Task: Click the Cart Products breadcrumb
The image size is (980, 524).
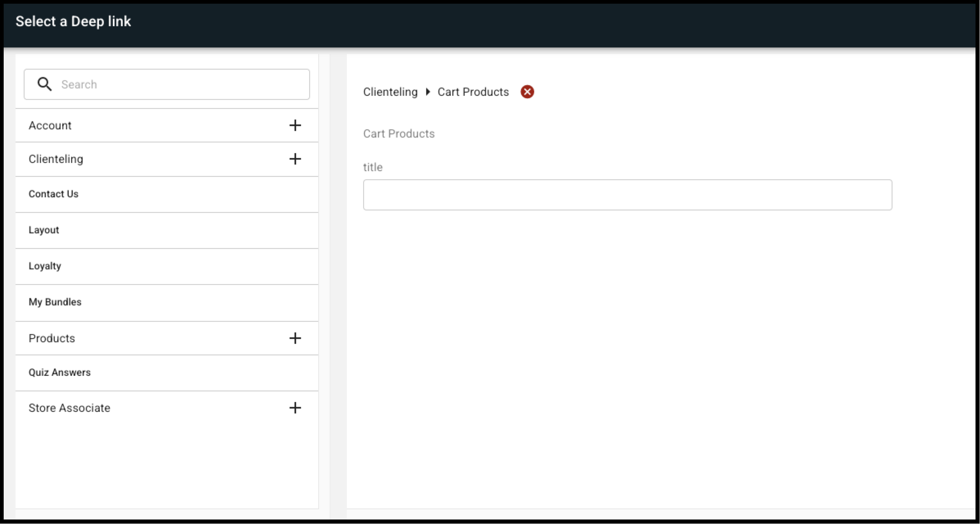Action: click(473, 92)
